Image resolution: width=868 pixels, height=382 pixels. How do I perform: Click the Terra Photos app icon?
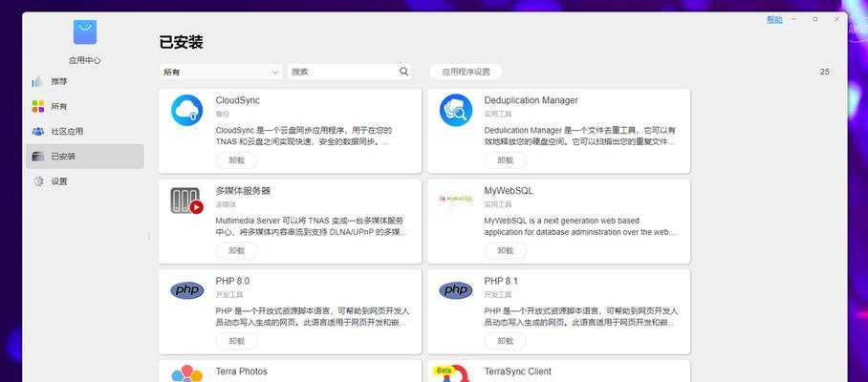click(x=186, y=373)
